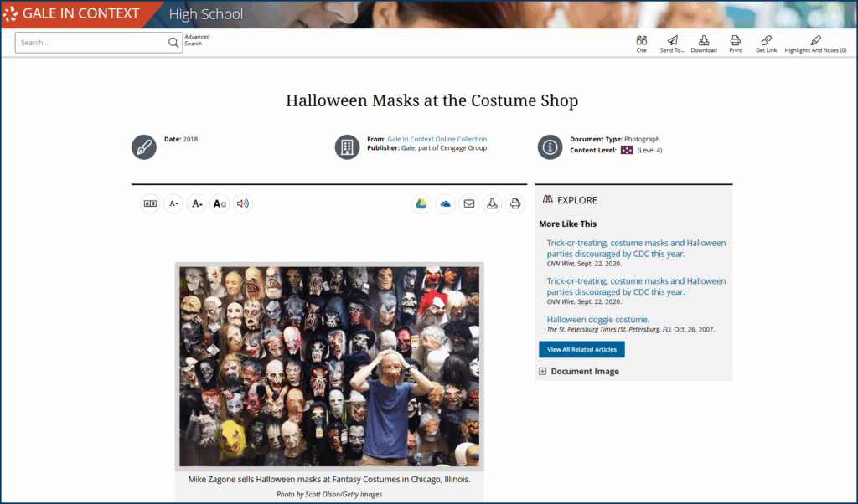858x504 pixels.
Task: Open the Send To option
Action: (x=672, y=43)
